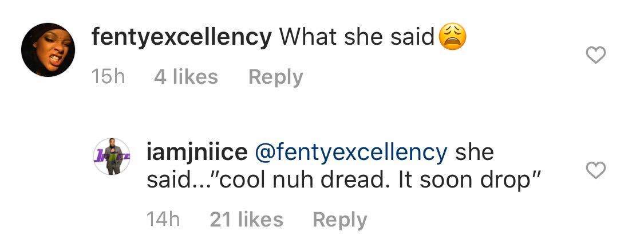The image size is (644, 242).
Task: Visit the fentyexcellency username link
Action: click(181, 38)
